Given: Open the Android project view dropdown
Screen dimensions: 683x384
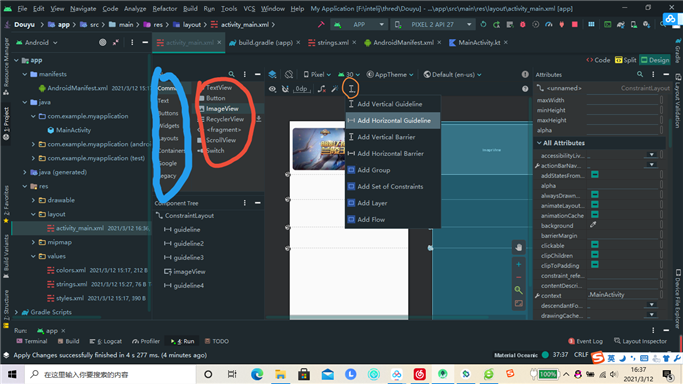Looking at the screenshot, I should pos(37,42).
